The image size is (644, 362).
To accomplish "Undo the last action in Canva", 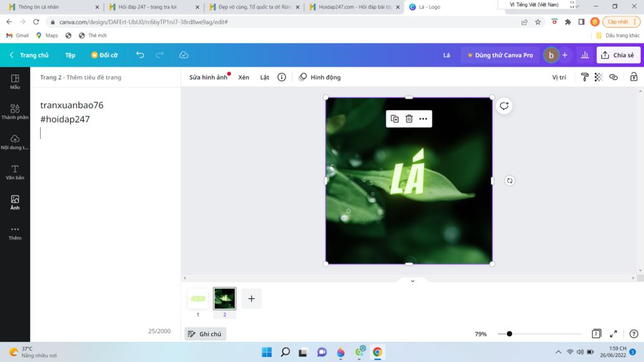I will pyautogui.click(x=140, y=55).
